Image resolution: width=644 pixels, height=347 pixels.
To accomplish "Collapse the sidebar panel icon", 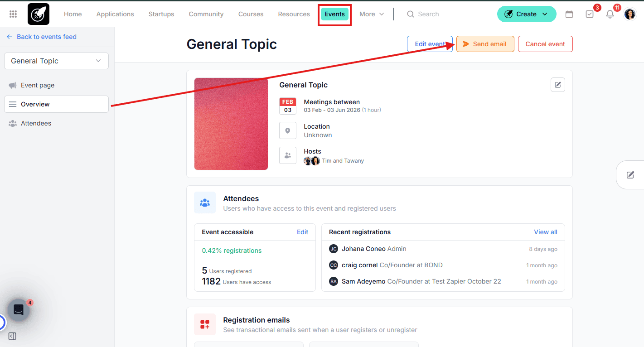I will [x=12, y=336].
